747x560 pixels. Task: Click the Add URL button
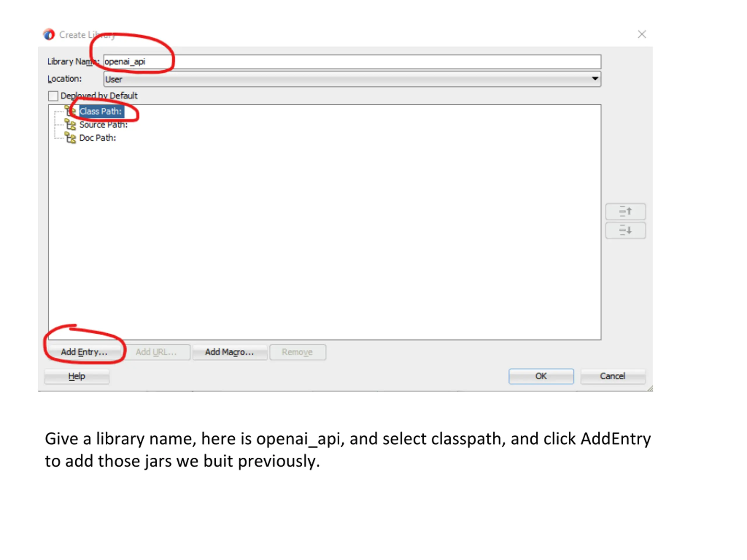[x=156, y=352]
